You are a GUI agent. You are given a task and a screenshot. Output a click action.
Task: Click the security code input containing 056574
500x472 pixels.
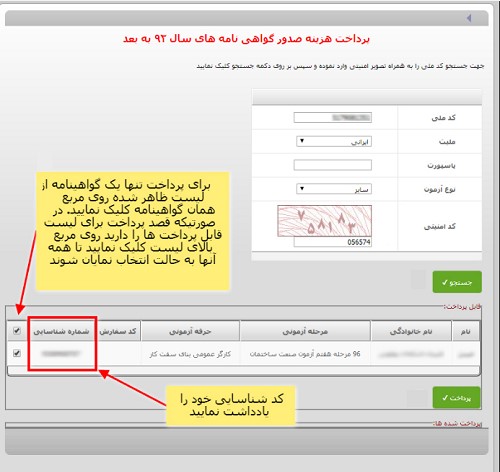tap(333, 242)
